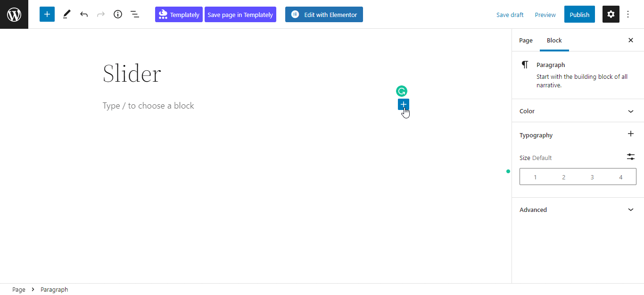Click the WordPress logo icon
644x295 pixels.
tap(14, 14)
